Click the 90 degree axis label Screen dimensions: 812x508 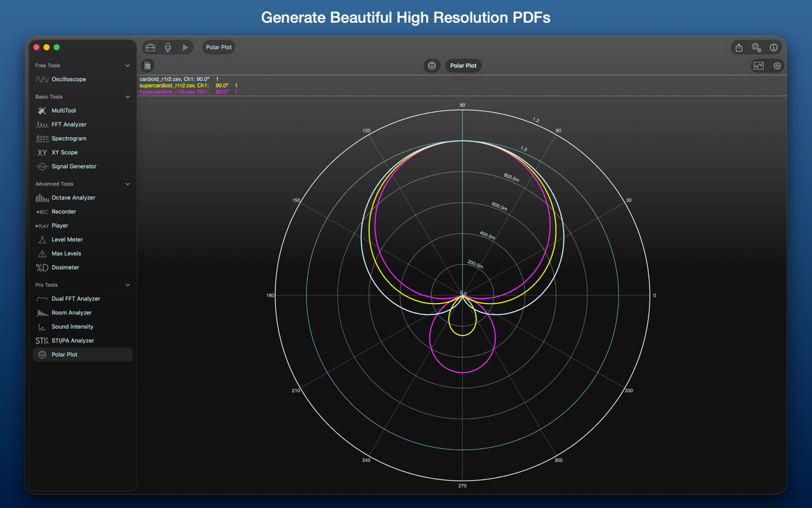pyautogui.click(x=462, y=105)
